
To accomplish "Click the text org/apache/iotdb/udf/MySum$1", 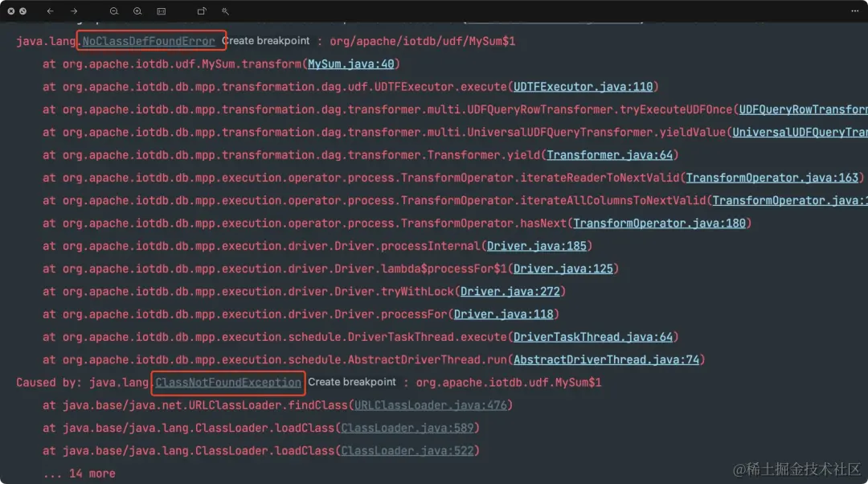I will [423, 42].
